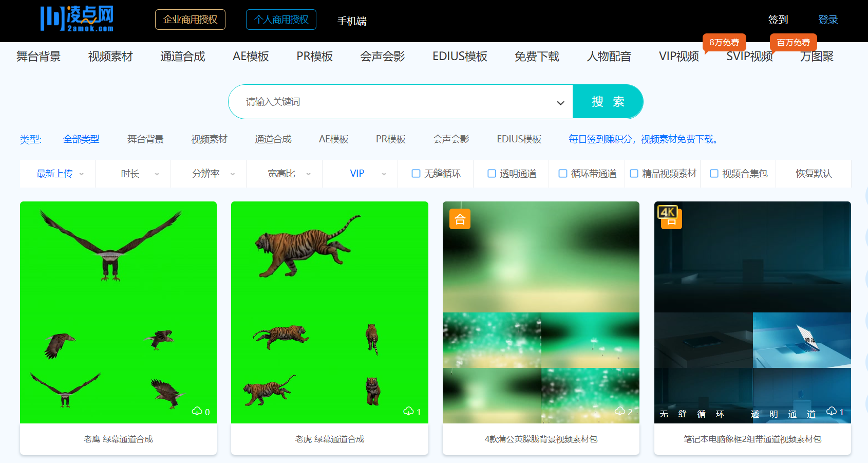Click the download cloud icon on 老虎 thumbnail
The height and width of the screenshot is (463, 868).
pyautogui.click(x=409, y=411)
